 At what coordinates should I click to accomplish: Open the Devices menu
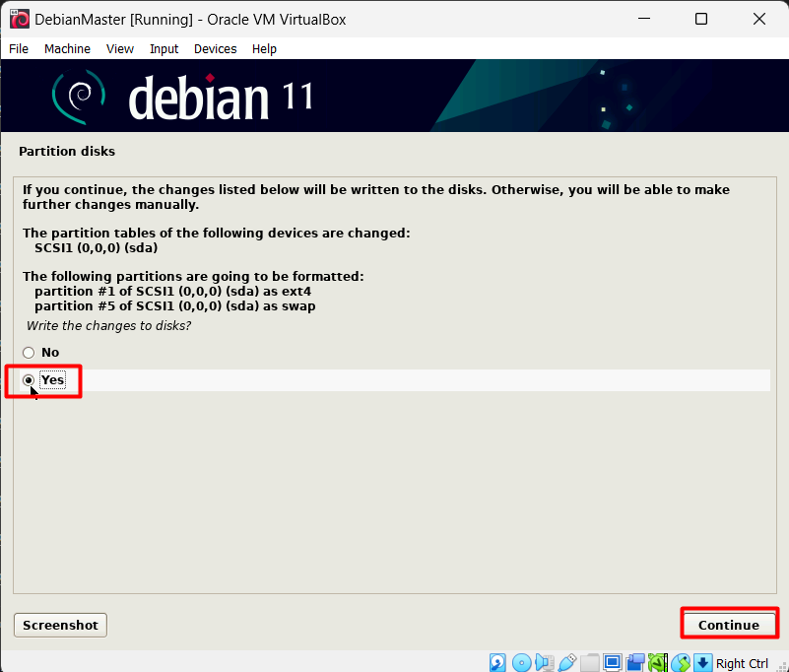[x=216, y=49]
